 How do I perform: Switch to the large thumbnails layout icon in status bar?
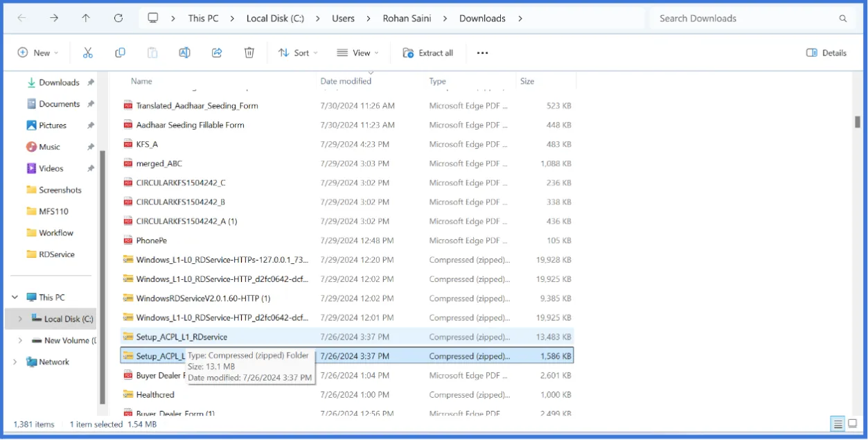(x=853, y=424)
